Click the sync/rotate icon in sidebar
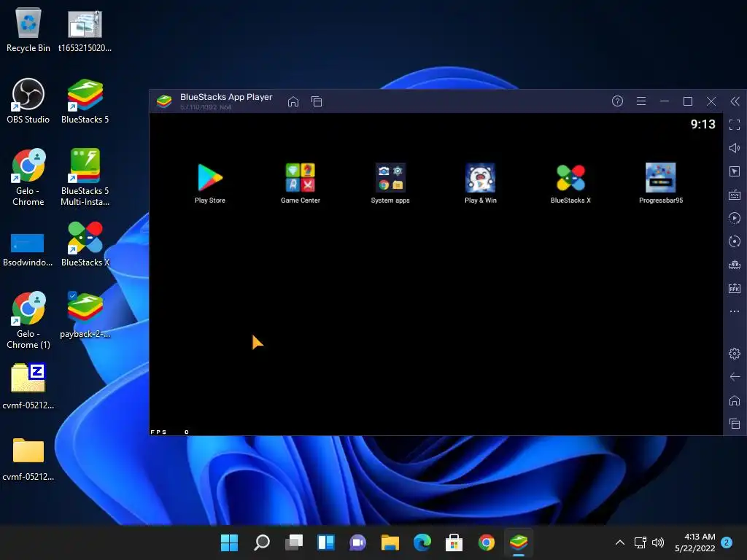Viewport: 747px width, 560px height. pyautogui.click(x=735, y=241)
